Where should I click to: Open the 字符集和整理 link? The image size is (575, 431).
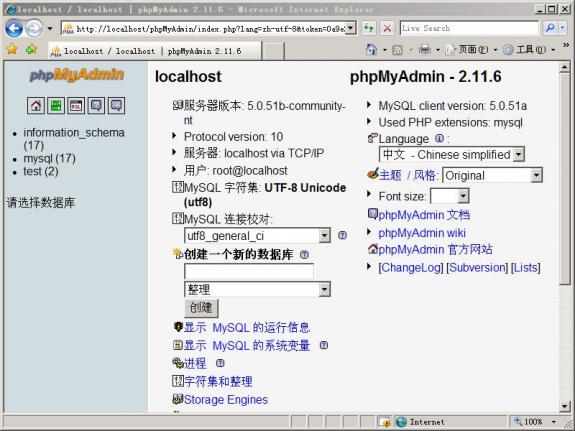pyautogui.click(x=218, y=381)
